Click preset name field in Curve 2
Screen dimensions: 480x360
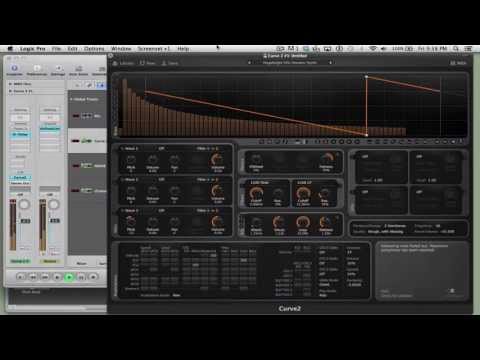coord(289,63)
